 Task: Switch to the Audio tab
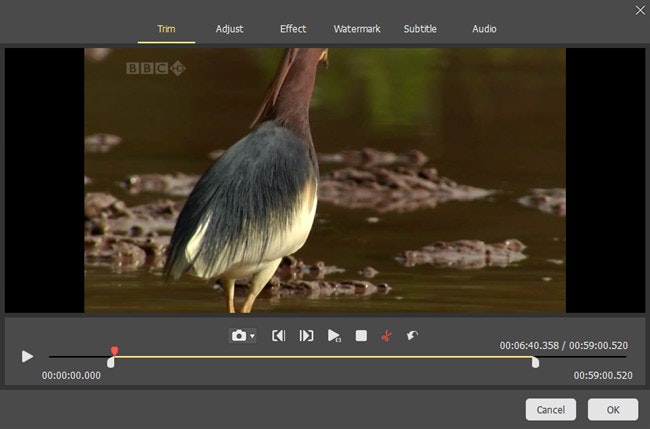click(484, 29)
